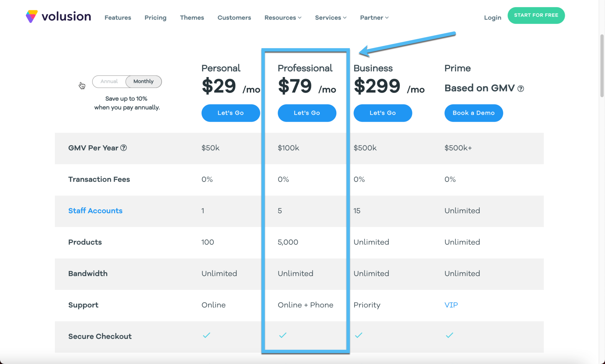Select the Monthly billing option
This screenshot has height=364, width=605.
pyautogui.click(x=143, y=82)
